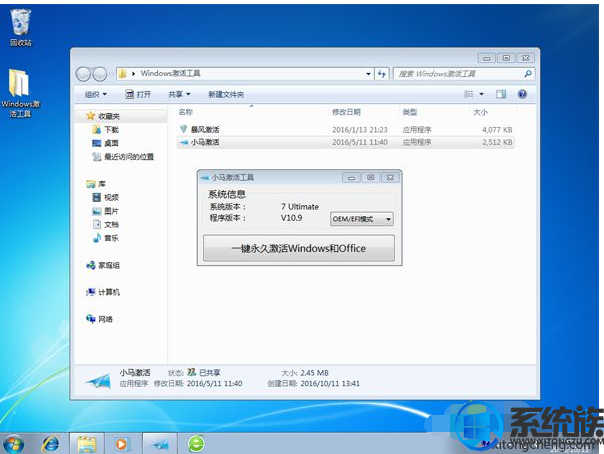Click the search magnifier icon

point(528,74)
